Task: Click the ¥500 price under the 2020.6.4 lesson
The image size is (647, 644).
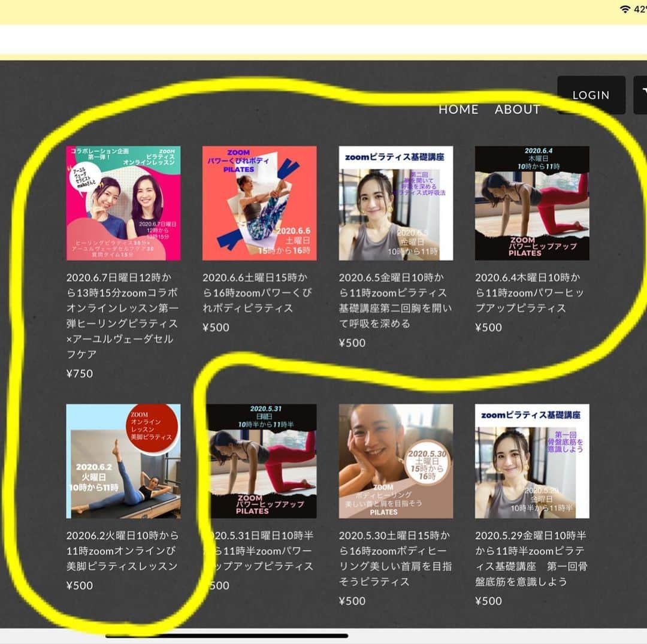Action: tap(489, 327)
